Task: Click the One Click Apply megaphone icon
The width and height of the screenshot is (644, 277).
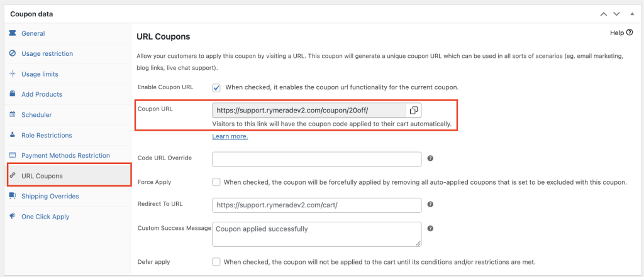Action: pos(13,216)
